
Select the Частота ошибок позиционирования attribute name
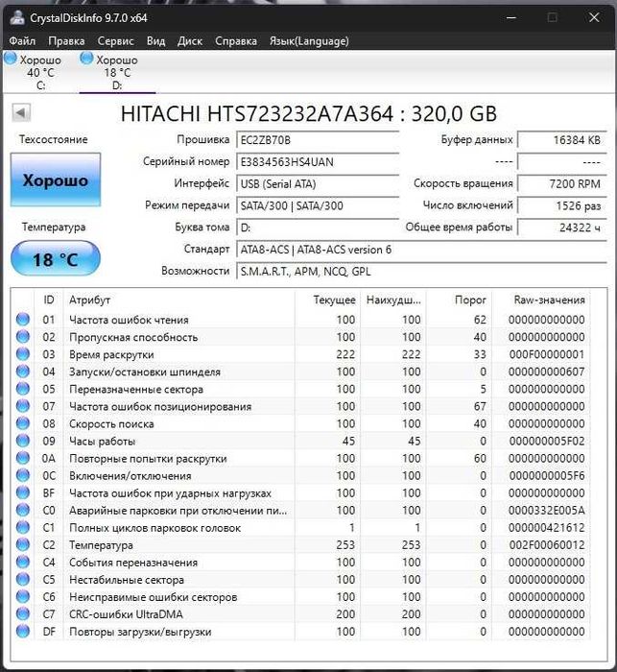tap(160, 406)
